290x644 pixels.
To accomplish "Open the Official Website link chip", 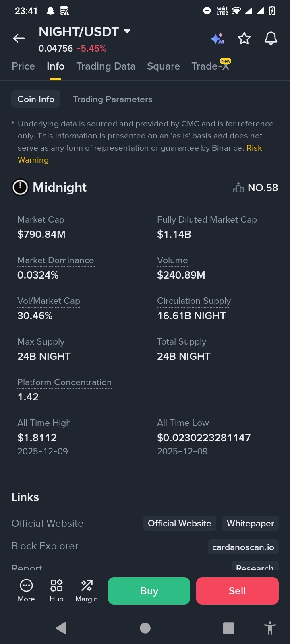I will 179,524.
